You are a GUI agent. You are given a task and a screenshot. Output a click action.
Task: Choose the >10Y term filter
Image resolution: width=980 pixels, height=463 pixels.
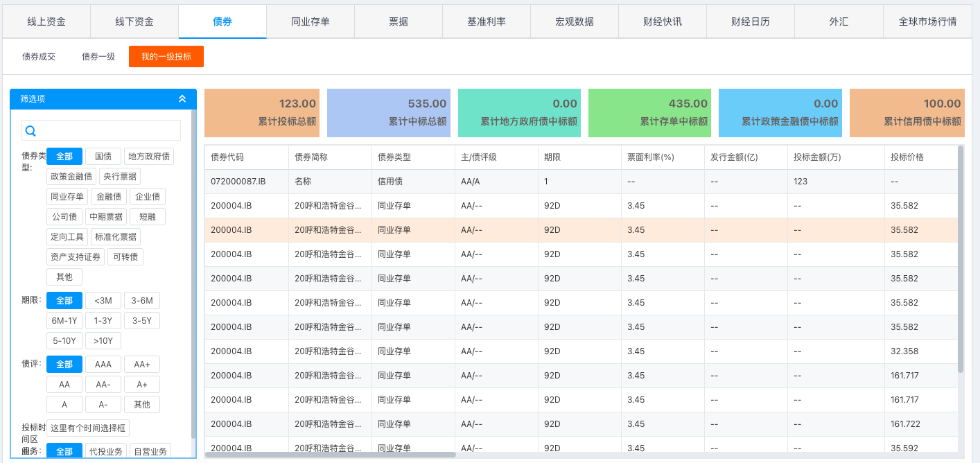coord(103,341)
